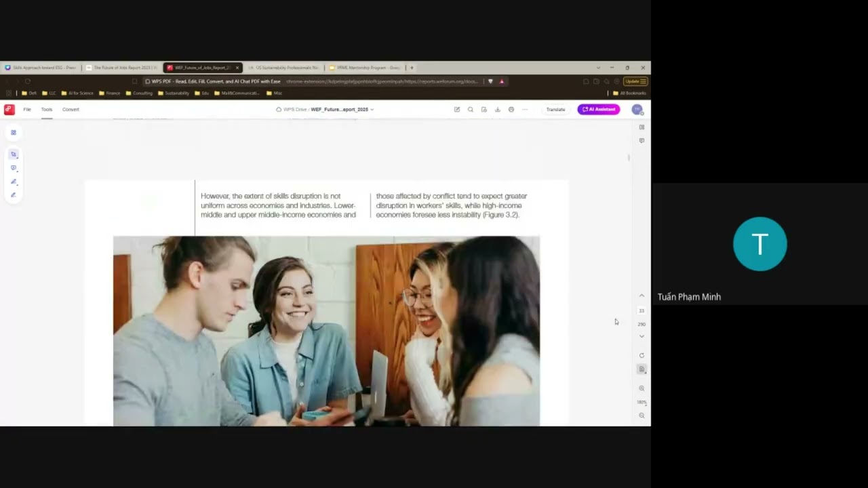
Task: Switch to Skills Approach toward ESG tab
Action: 41,68
